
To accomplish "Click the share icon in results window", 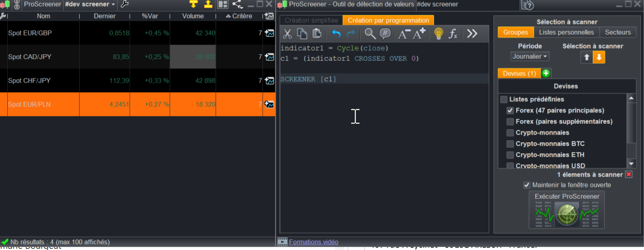I will tap(237, 5).
